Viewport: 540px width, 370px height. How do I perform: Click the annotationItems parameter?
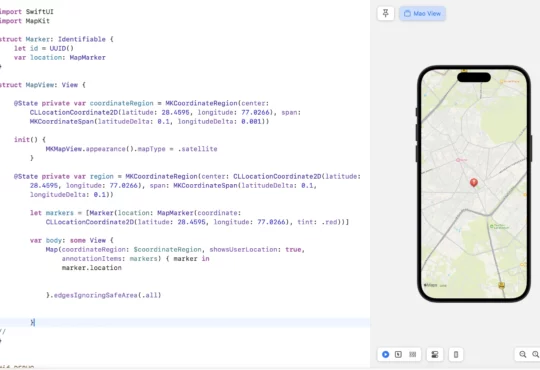click(92, 258)
